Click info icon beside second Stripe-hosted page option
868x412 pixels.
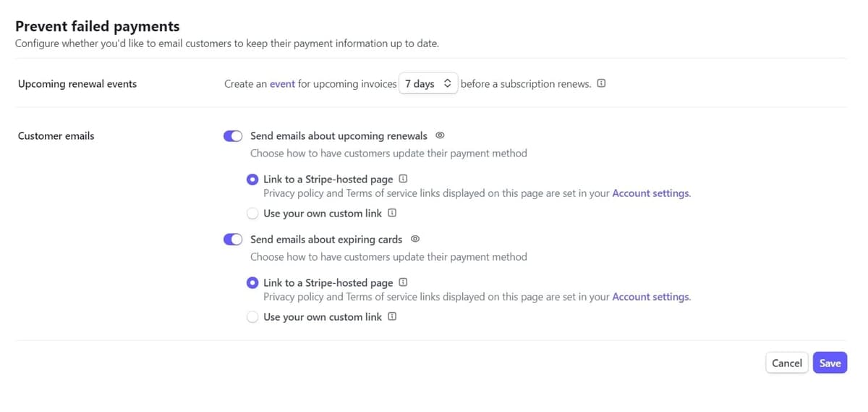tap(404, 282)
